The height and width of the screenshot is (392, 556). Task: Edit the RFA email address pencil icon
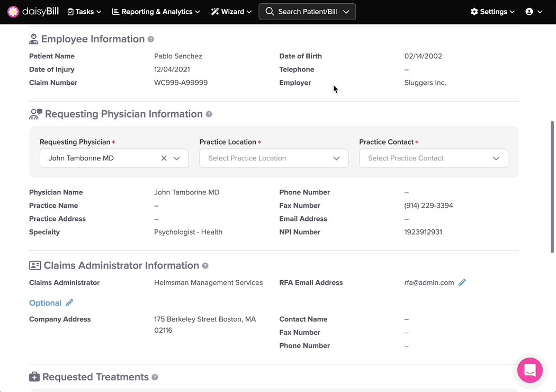tap(462, 283)
